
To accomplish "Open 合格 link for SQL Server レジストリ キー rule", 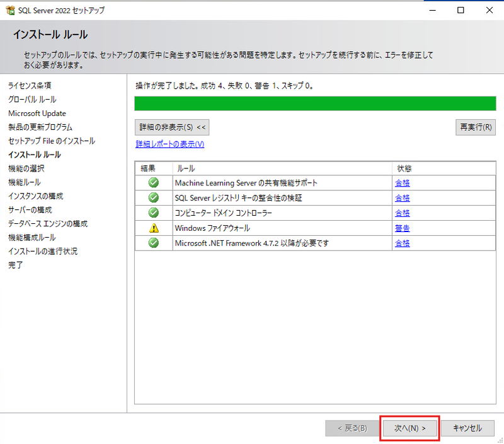I will click(402, 198).
